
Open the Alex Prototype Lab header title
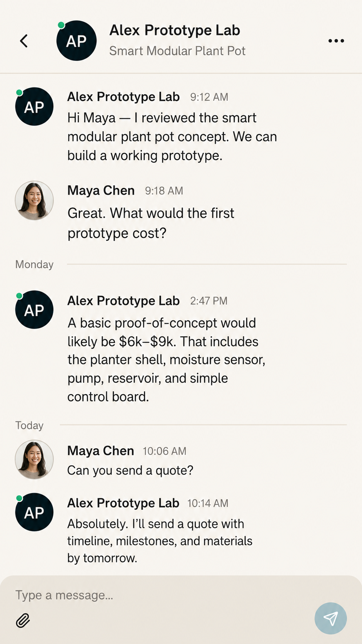(175, 30)
